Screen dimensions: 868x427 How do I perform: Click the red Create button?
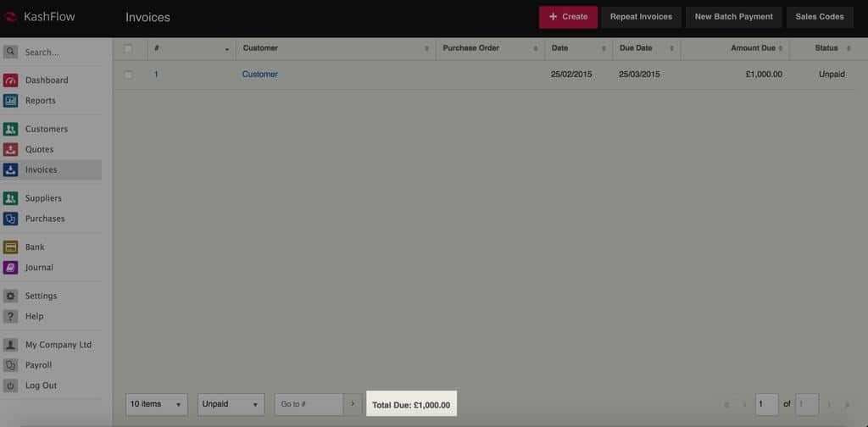tap(568, 17)
